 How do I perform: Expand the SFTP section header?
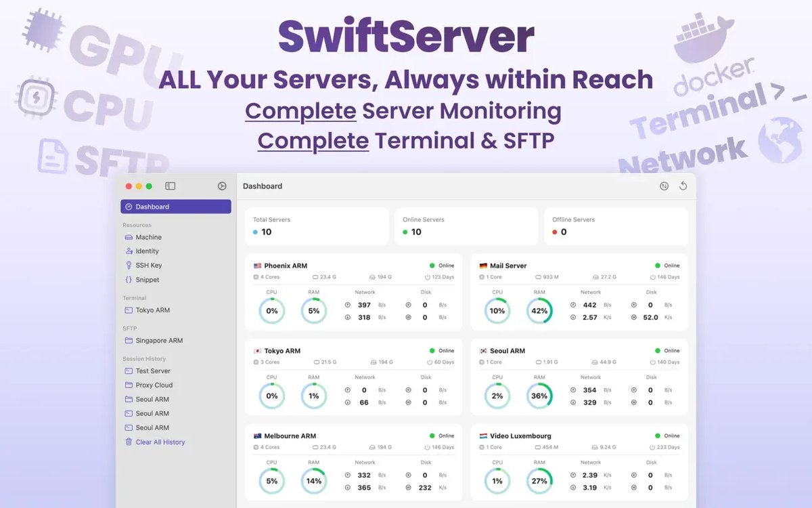pyautogui.click(x=131, y=328)
